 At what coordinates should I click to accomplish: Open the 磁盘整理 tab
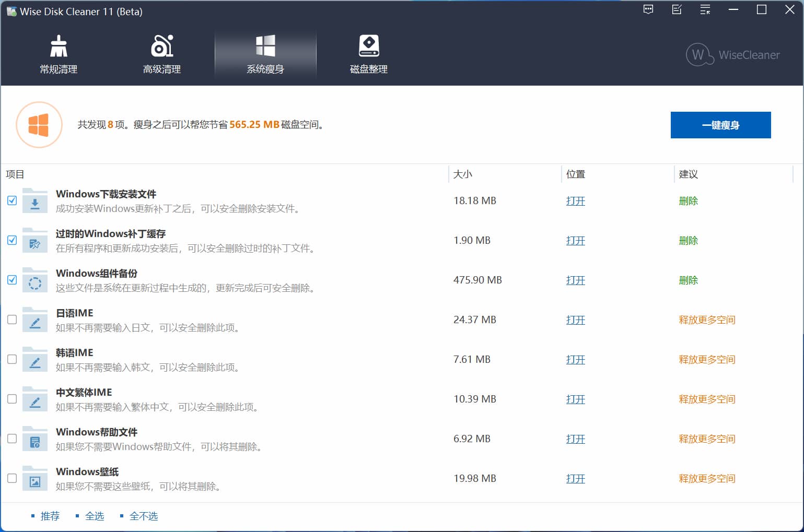pos(369,55)
